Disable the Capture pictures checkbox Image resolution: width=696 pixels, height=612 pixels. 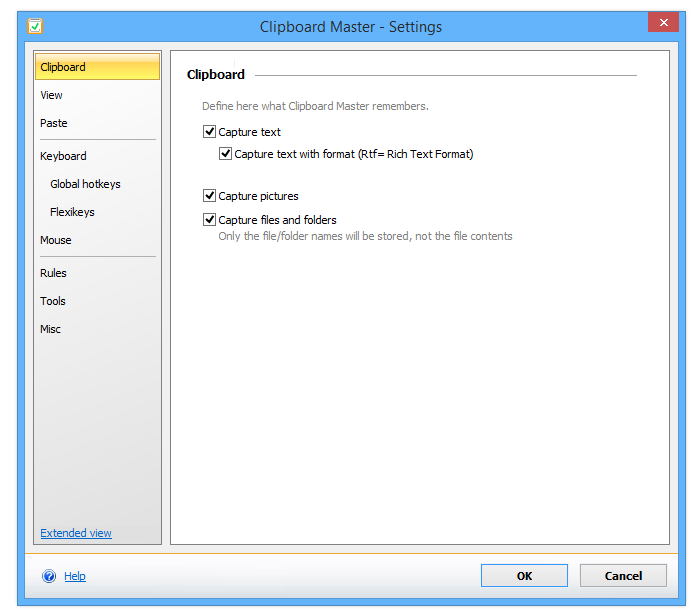tap(209, 196)
